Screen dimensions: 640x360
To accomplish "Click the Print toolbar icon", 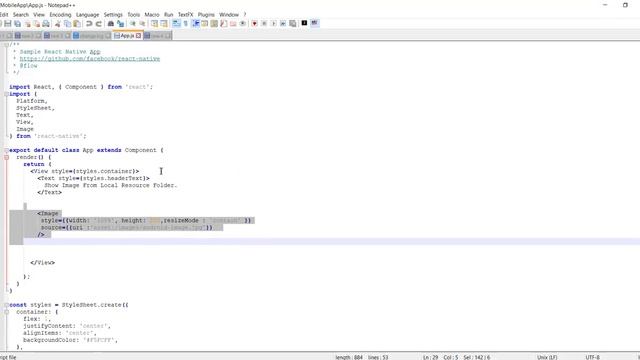I will tap(46, 24).
